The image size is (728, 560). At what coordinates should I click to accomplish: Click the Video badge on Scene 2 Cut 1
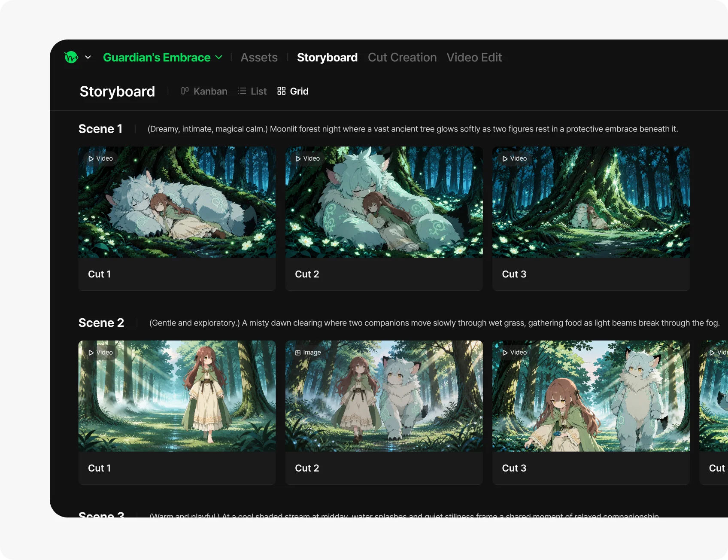click(x=100, y=353)
